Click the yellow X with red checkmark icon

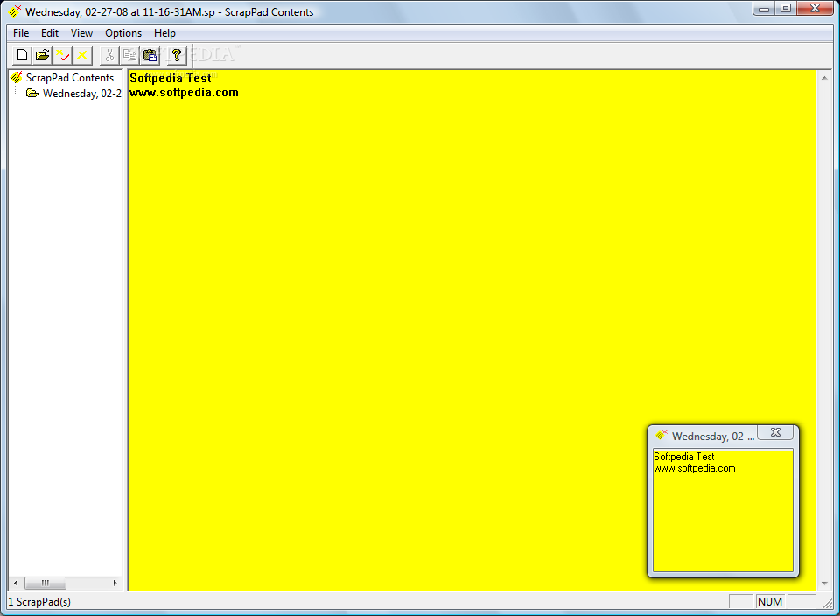coord(62,55)
